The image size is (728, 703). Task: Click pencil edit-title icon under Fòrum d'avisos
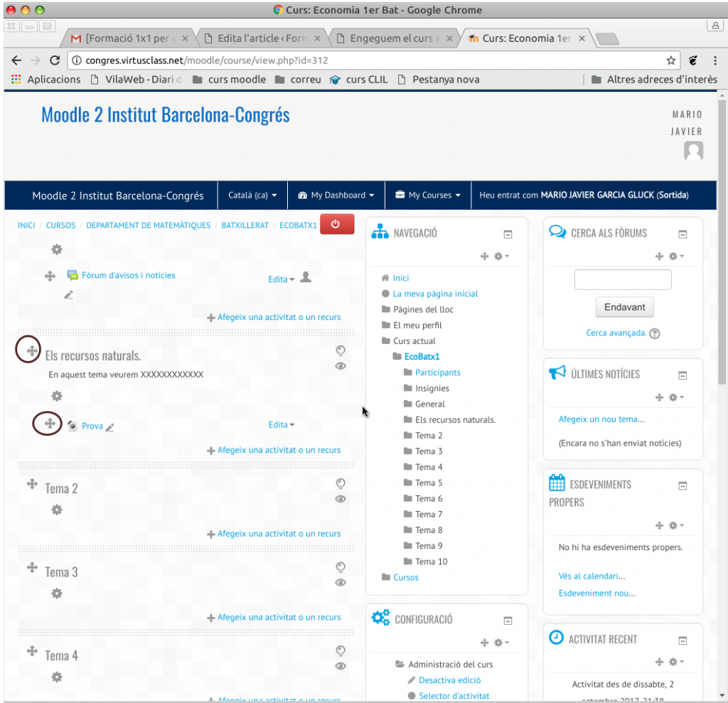[68, 295]
